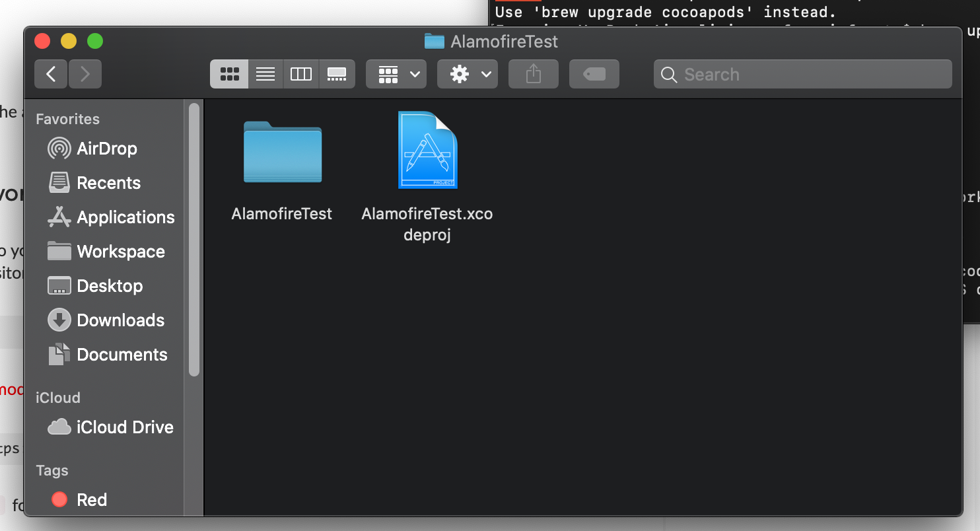Screen dimensions: 980x531
Task: Click the Favorites sidebar section header
Action: click(67, 119)
